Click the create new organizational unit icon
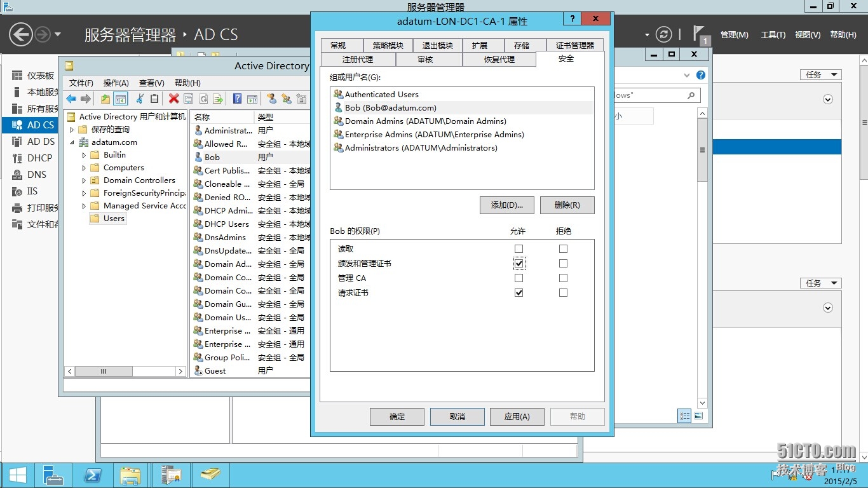 (302, 98)
